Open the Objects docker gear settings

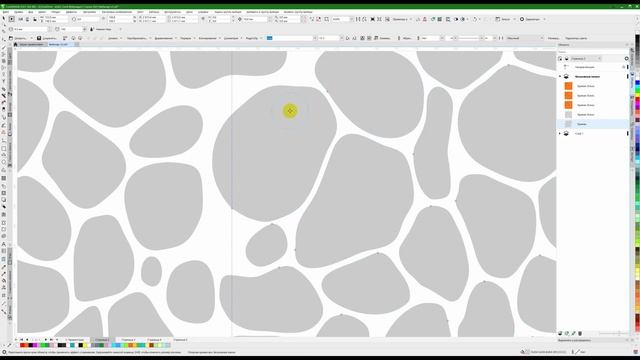click(x=627, y=58)
